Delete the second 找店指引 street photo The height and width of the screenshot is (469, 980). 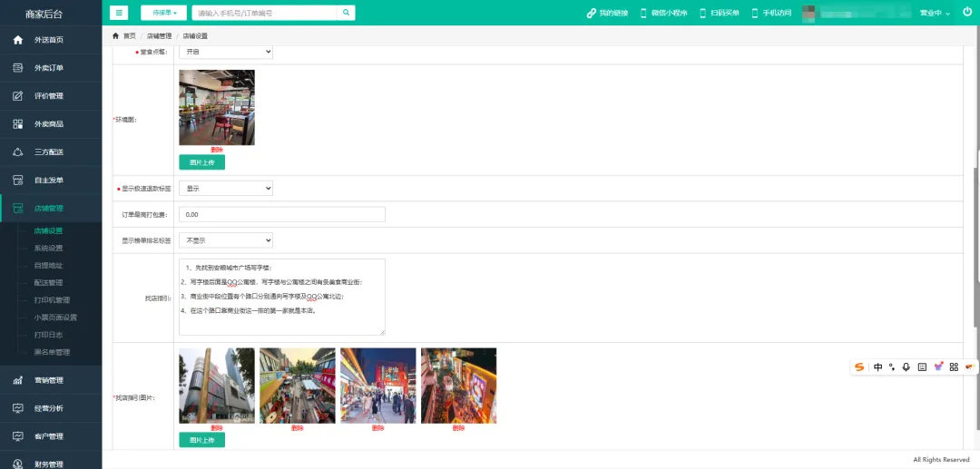coord(298,428)
